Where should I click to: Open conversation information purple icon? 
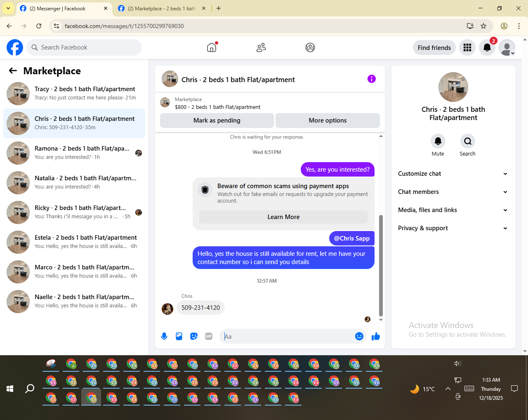tap(372, 79)
